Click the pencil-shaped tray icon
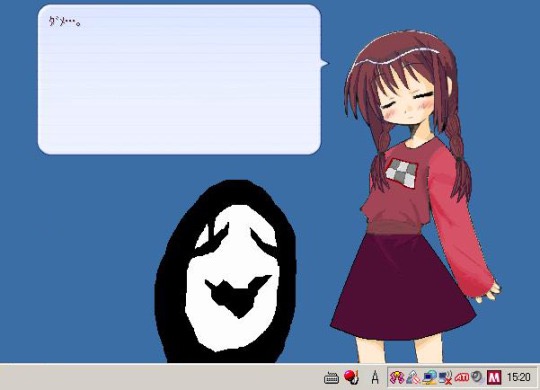 413,378
